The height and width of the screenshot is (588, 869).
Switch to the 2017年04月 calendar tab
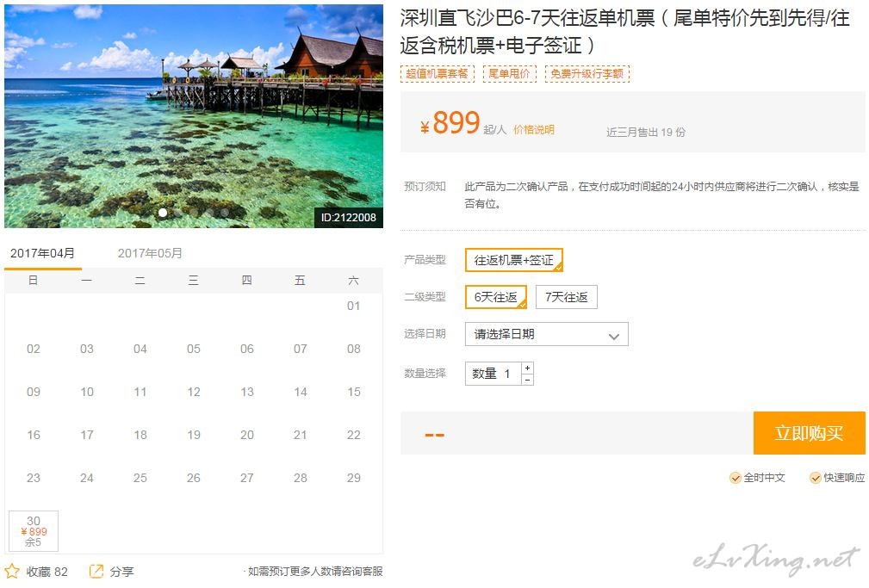43,253
